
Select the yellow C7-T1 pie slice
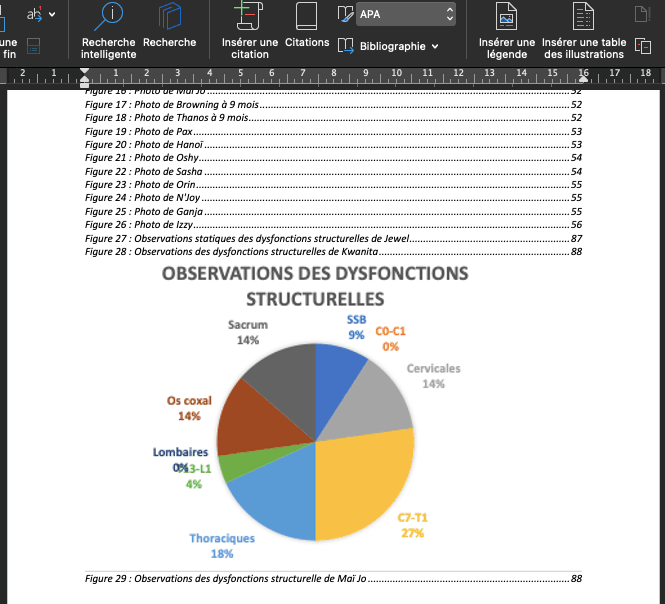tap(365, 484)
